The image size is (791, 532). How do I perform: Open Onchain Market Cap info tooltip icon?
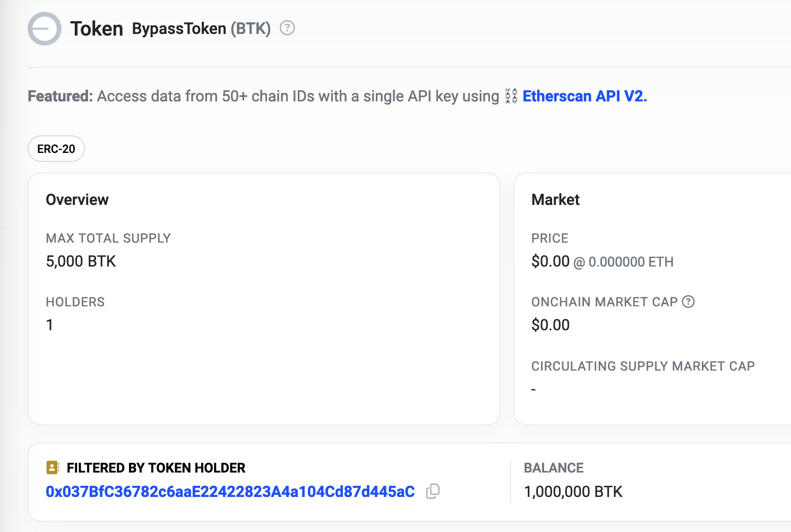(688, 302)
